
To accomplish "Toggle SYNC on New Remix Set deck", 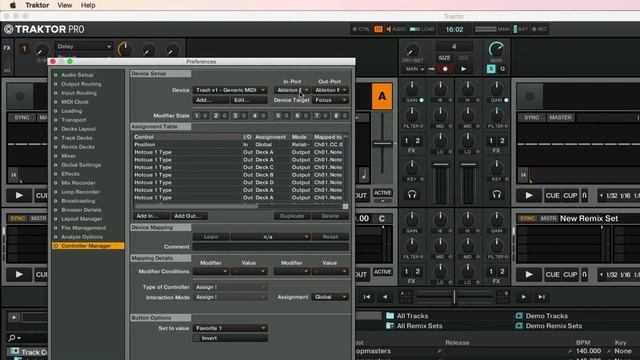I will [527, 219].
